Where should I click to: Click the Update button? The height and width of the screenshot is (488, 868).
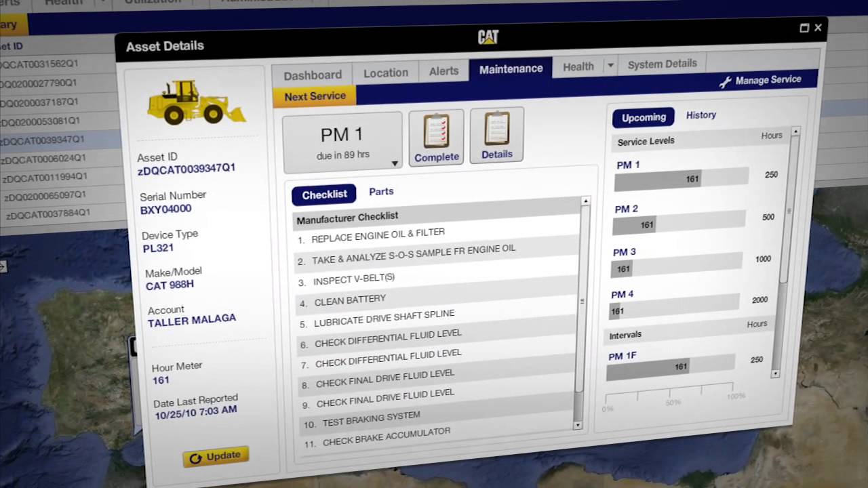click(216, 457)
